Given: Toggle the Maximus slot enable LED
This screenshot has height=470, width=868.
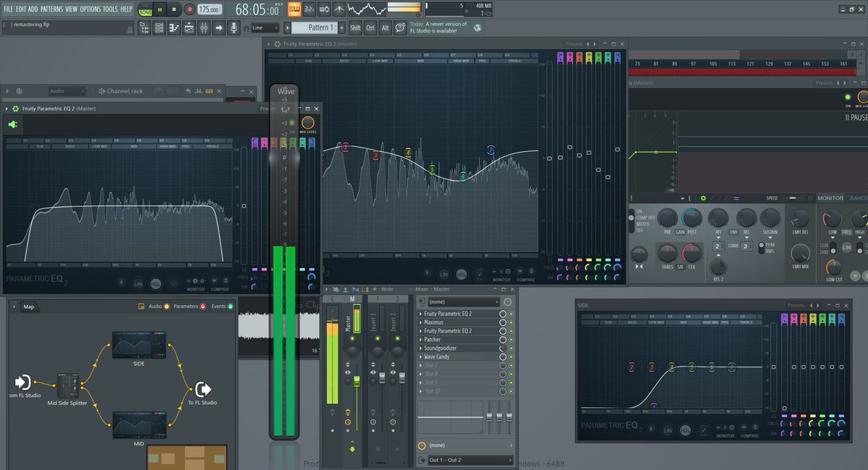Looking at the screenshot, I should 511,322.
